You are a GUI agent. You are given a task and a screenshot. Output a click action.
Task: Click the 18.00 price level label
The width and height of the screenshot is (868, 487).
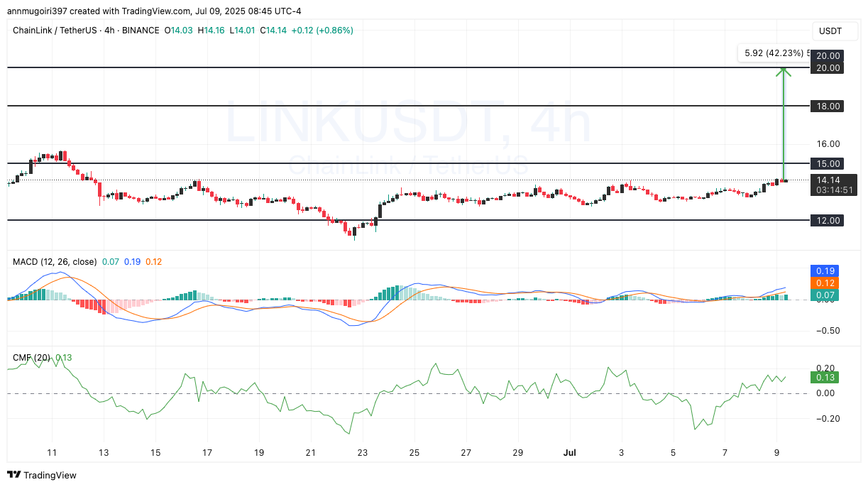(x=828, y=106)
